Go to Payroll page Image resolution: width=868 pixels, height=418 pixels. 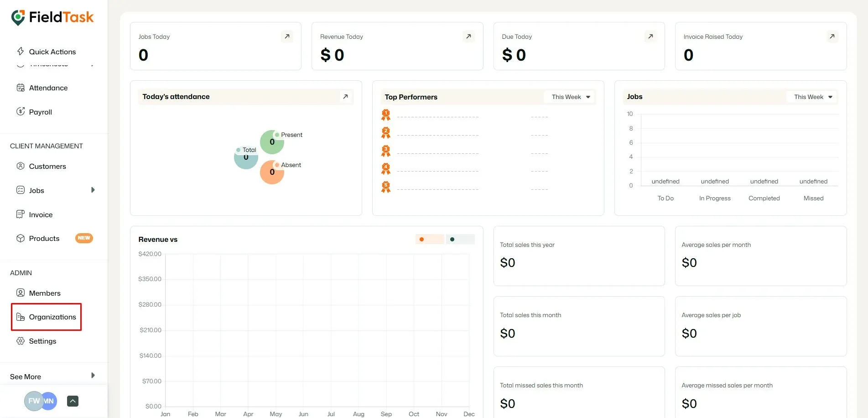[x=41, y=112]
